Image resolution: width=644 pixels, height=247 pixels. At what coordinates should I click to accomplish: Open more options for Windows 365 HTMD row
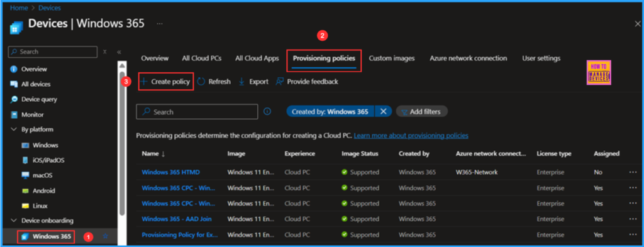click(633, 172)
